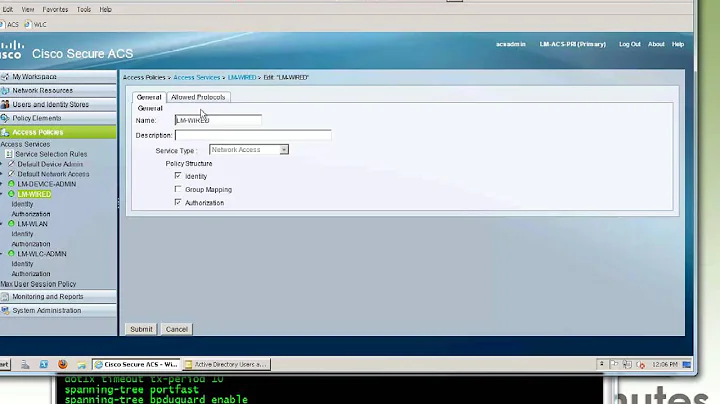Screen dimensions: 720x404
Task: Select LM-WLAN service in tree
Action: coord(32,224)
